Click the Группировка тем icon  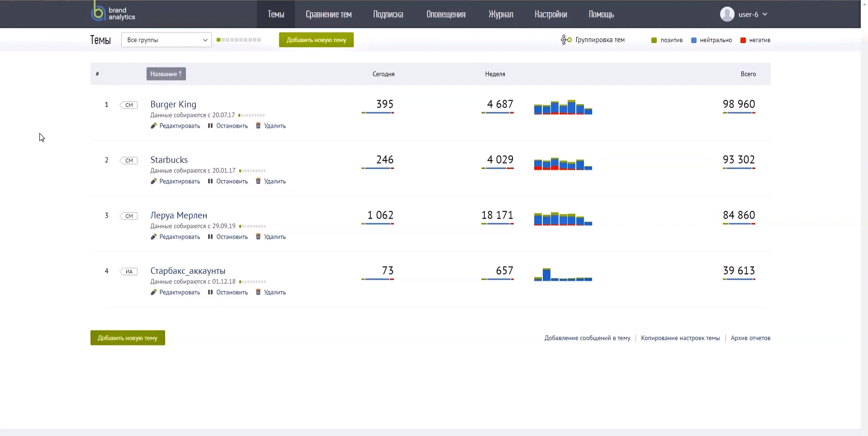[566, 40]
